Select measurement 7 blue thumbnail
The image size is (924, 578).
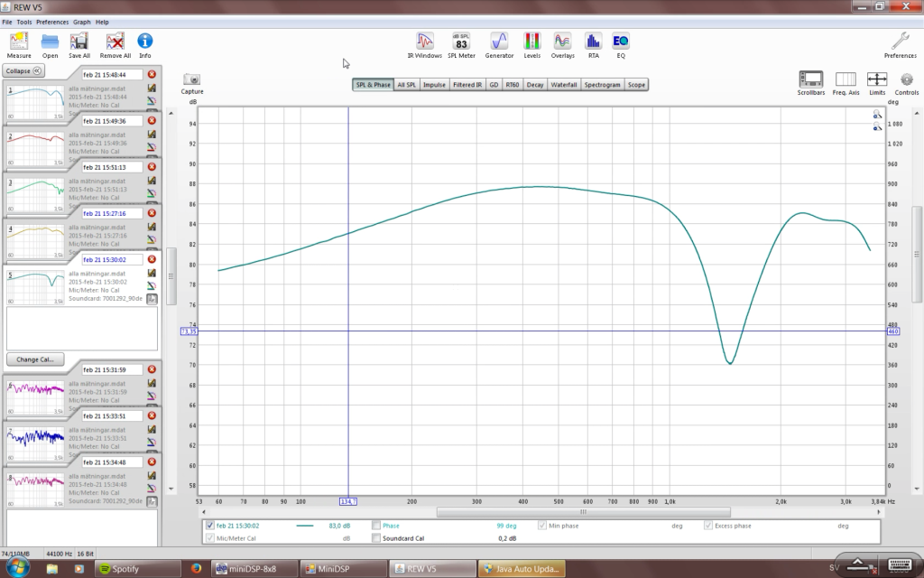coord(35,443)
